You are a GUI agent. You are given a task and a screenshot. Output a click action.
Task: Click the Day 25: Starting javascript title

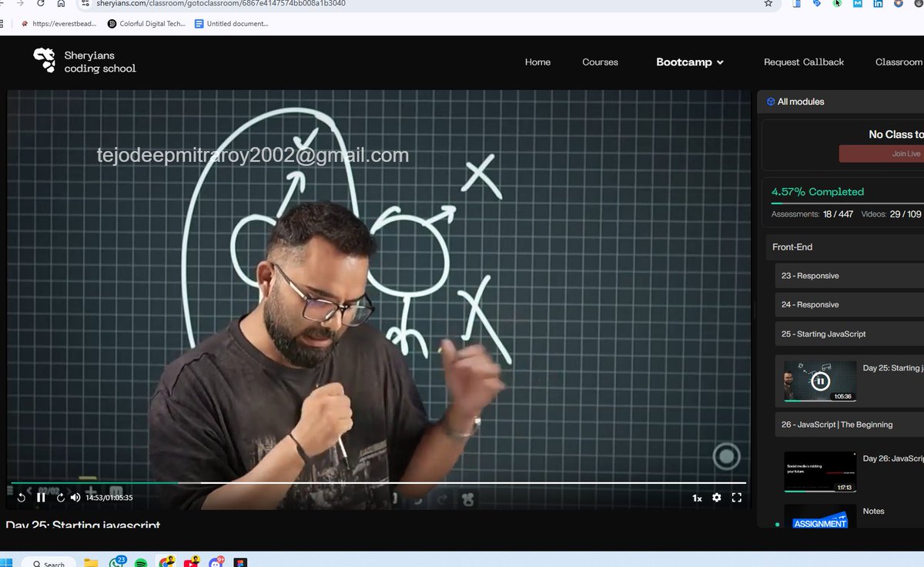pos(83,525)
